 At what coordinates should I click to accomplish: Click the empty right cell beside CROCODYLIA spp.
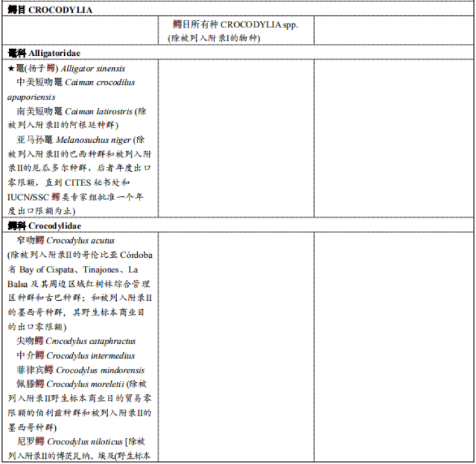393,30
